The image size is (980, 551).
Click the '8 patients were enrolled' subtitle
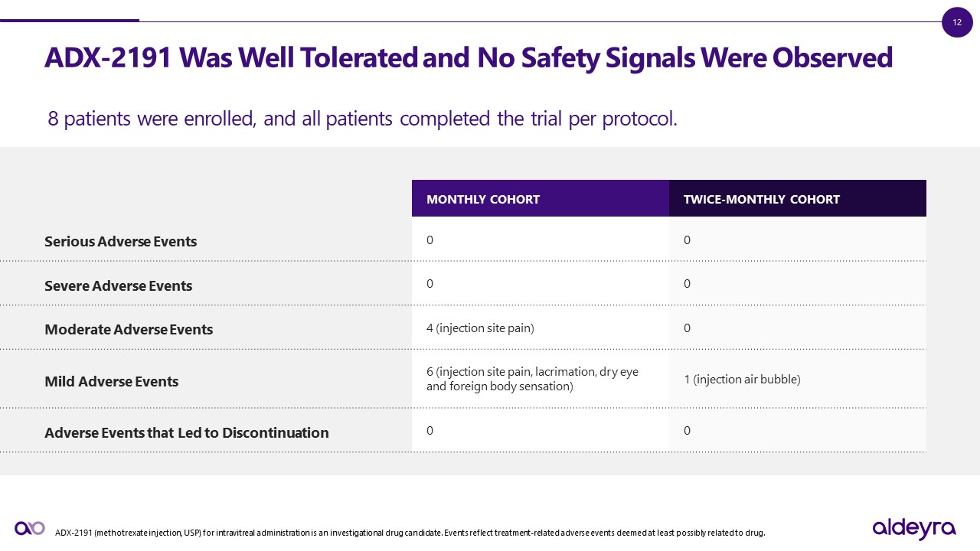pyautogui.click(x=362, y=119)
